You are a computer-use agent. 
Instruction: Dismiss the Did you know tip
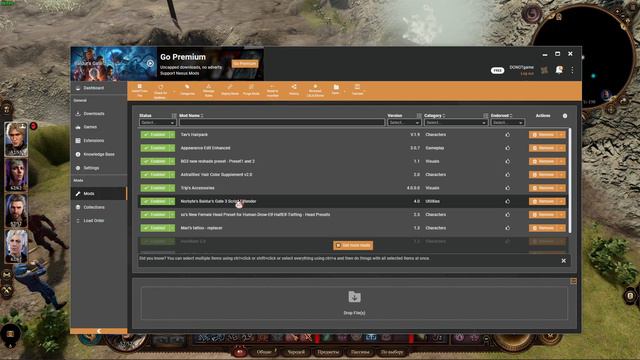564,261
